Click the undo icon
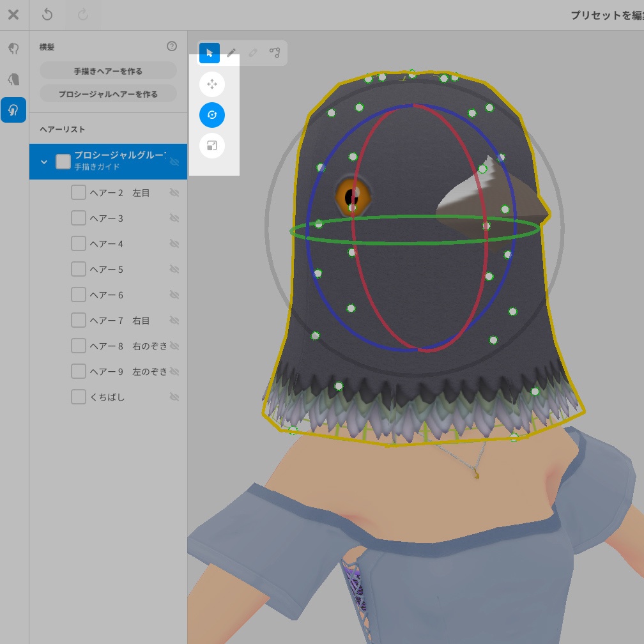The width and height of the screenshot is (644, 644). pos(47,14)
